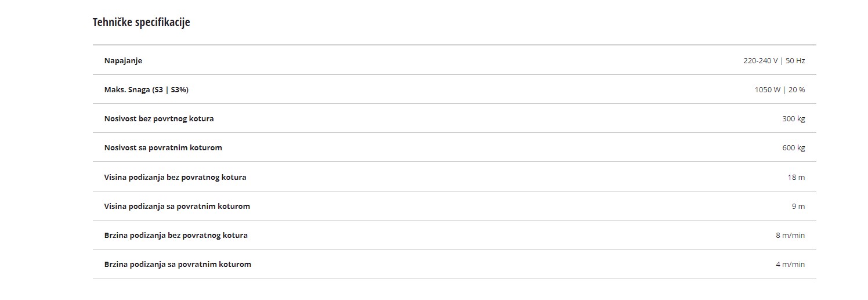Click the Tehničke specifikacije heading
Image resolution: width=868 pixels, height=300 pixels.
(x=141, y=23)
